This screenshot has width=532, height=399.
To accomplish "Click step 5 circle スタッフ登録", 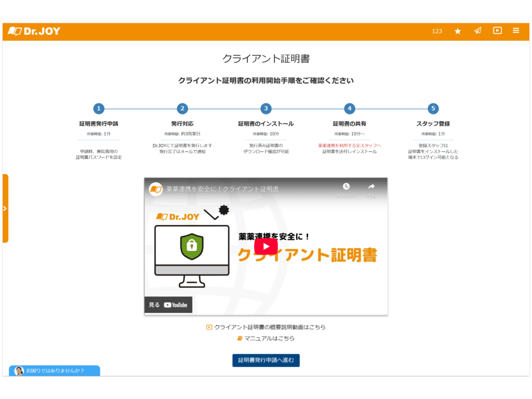I will click(433, 109).
